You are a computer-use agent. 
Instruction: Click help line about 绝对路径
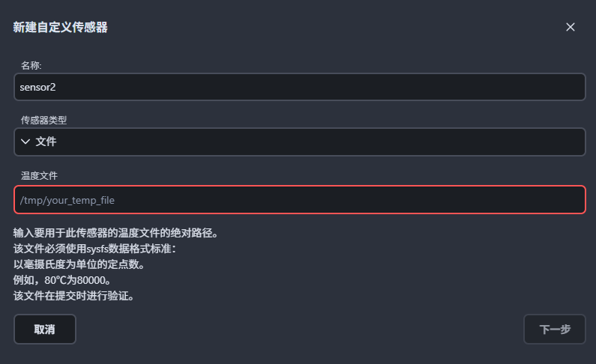click(115, 232)
